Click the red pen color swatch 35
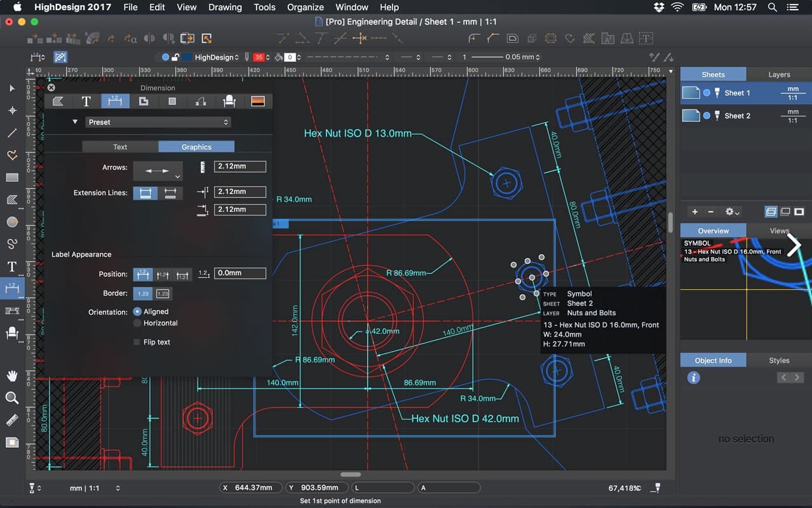 tap(259, 57)
